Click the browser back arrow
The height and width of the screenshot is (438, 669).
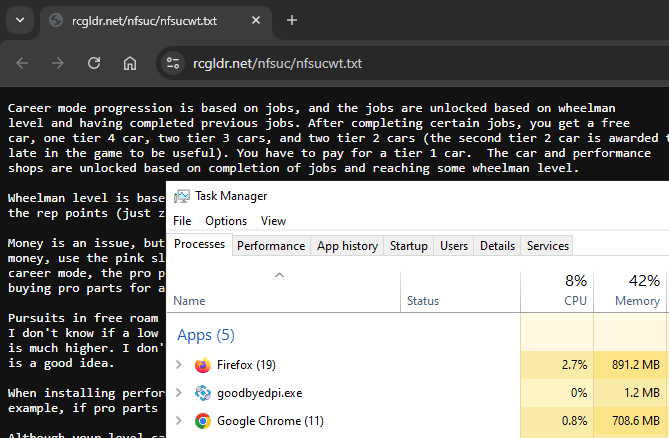click(x=20, y=63)
